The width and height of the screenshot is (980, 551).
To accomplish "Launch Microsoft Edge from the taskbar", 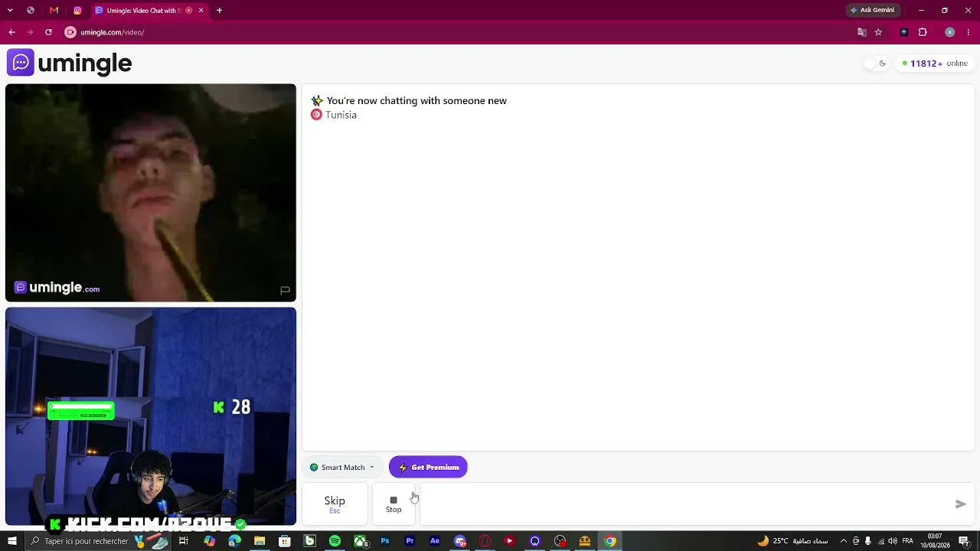I will pyautogui.click(x=234, y=541).
